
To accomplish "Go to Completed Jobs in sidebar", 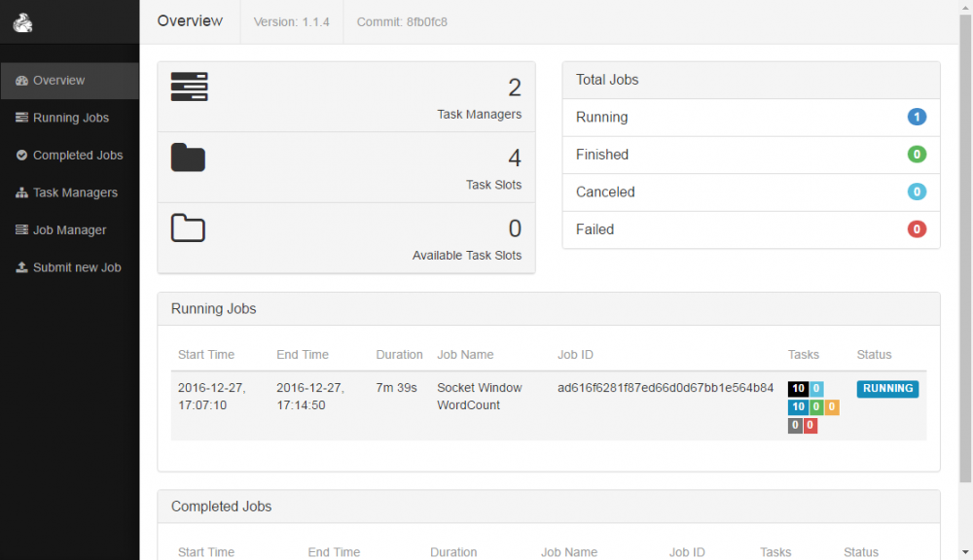I will 78,156.
